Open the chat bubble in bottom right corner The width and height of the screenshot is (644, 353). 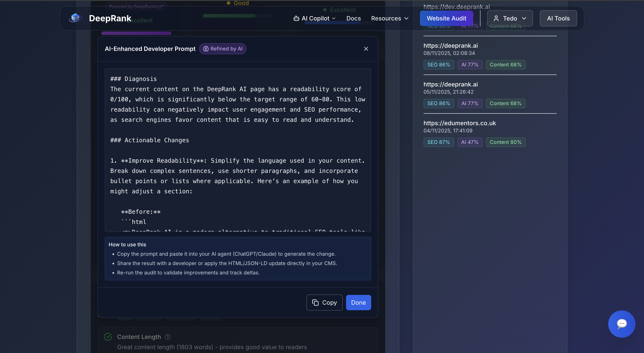(622, 324)
